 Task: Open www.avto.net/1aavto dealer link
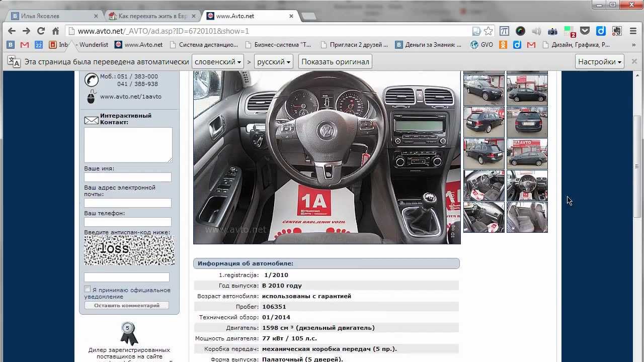coord(131,97)
